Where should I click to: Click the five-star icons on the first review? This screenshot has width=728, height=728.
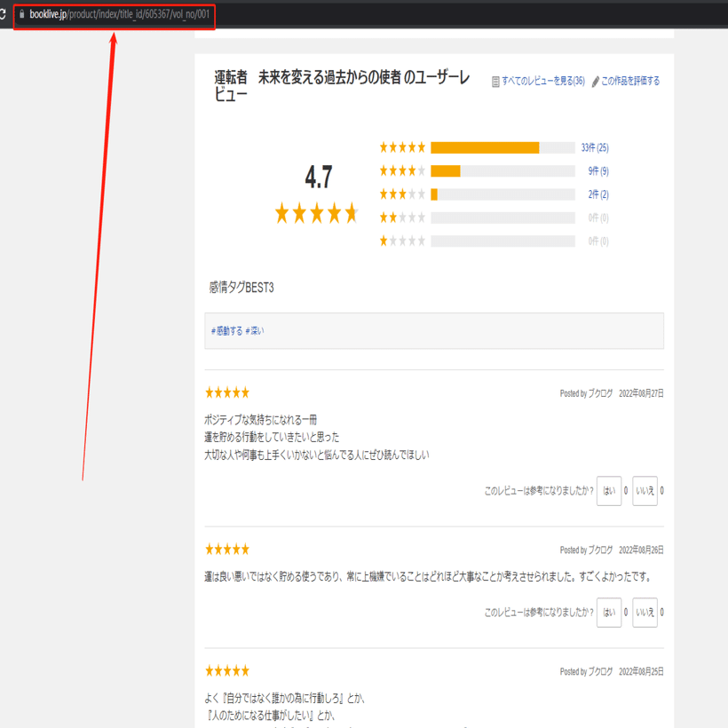226,392
